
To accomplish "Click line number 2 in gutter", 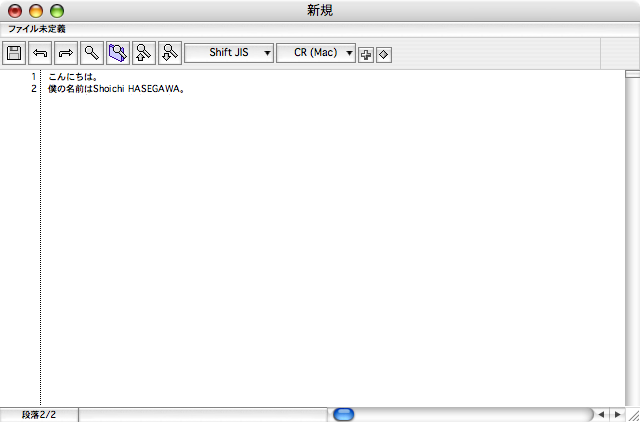I will tap(34, 89).
